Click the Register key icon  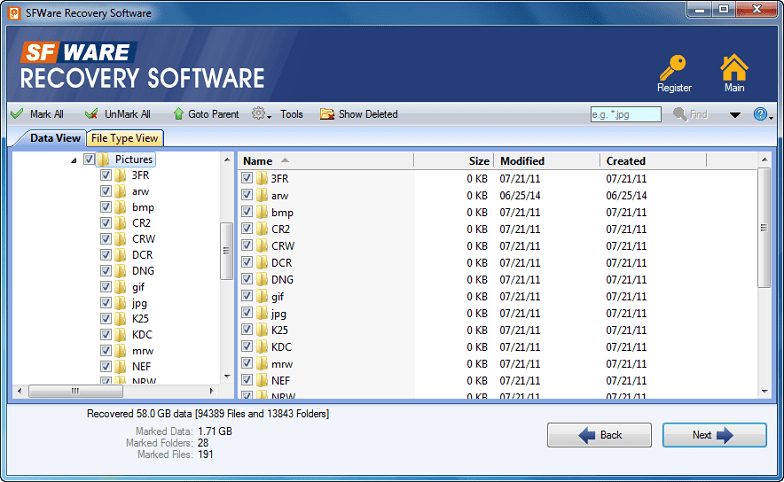[x=672, y=68]
